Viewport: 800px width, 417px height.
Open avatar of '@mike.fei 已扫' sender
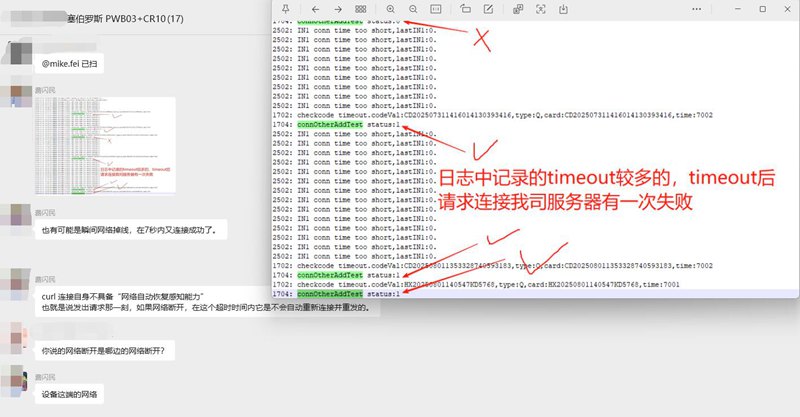click(20, 53)
